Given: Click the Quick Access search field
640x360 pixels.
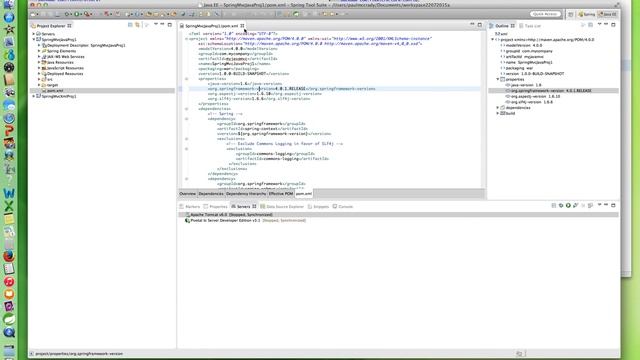Looking at the screenshot, I should point(545,14).
